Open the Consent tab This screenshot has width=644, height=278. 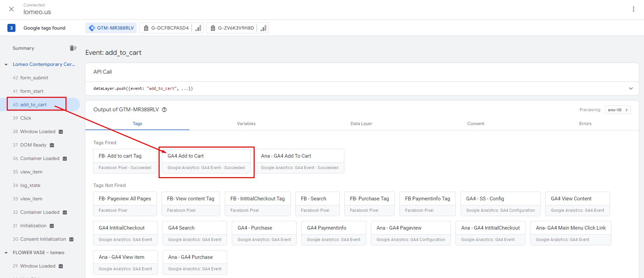point(475,124)
